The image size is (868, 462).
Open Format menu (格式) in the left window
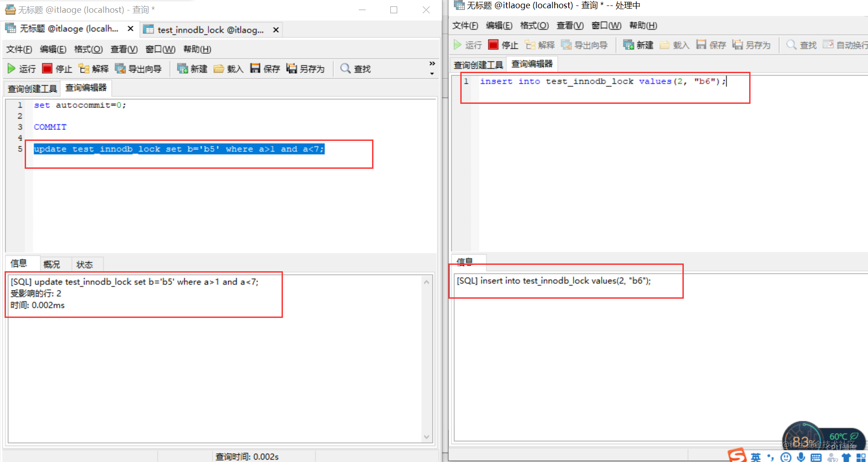pyautogui.click(x=88, y=49)
